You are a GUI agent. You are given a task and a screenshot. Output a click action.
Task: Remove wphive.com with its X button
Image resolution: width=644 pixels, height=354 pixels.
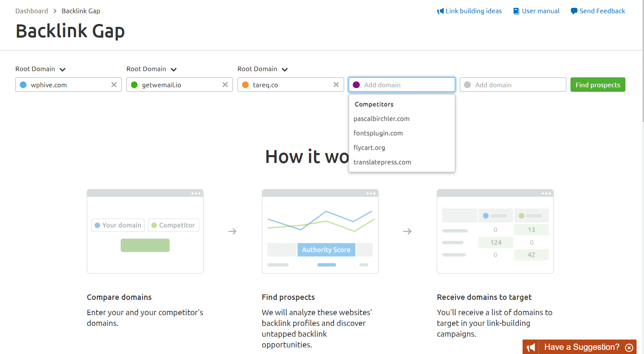point(114,84)
